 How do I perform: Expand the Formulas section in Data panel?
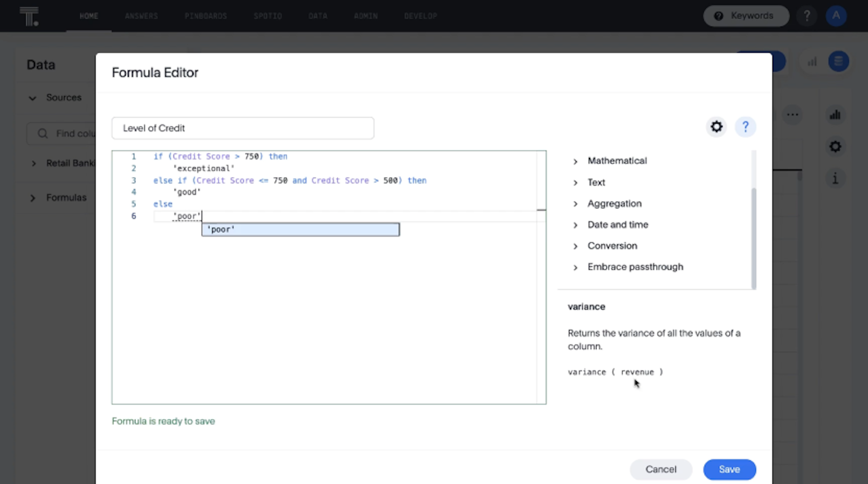tap(33, 198)
